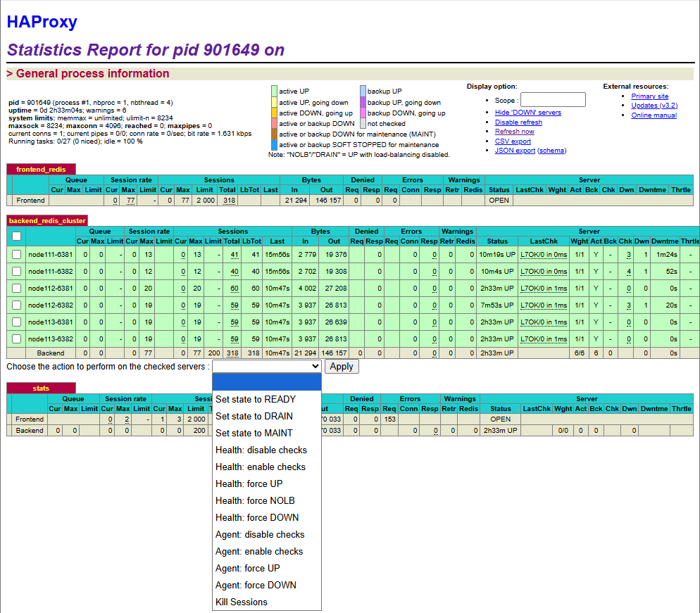Screen dimensions: 700x613
Task: Choose 'Health: force NOLB' option
Action: coord(267,501)
